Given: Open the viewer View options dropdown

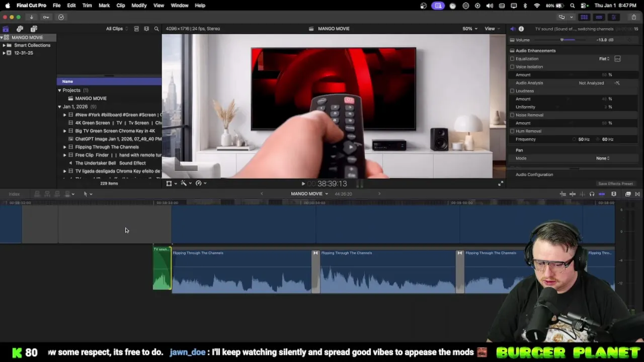Looking at the screenshot, I should [492, 29].
